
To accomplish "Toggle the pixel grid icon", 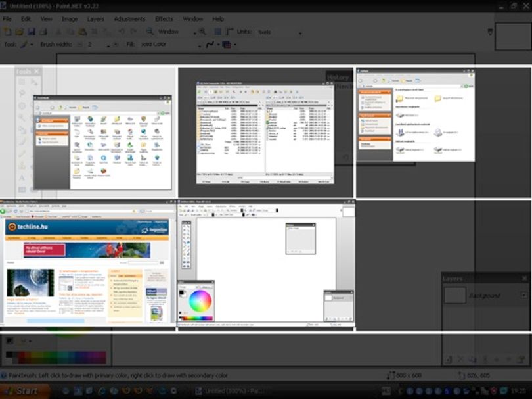I will [x=218, y=32].
